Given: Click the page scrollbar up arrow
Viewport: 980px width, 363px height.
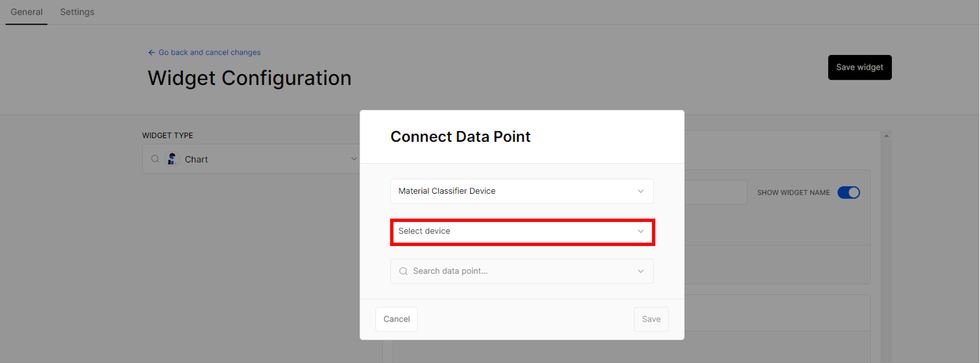Looking at the screenshot, I should tap(886, 136).
